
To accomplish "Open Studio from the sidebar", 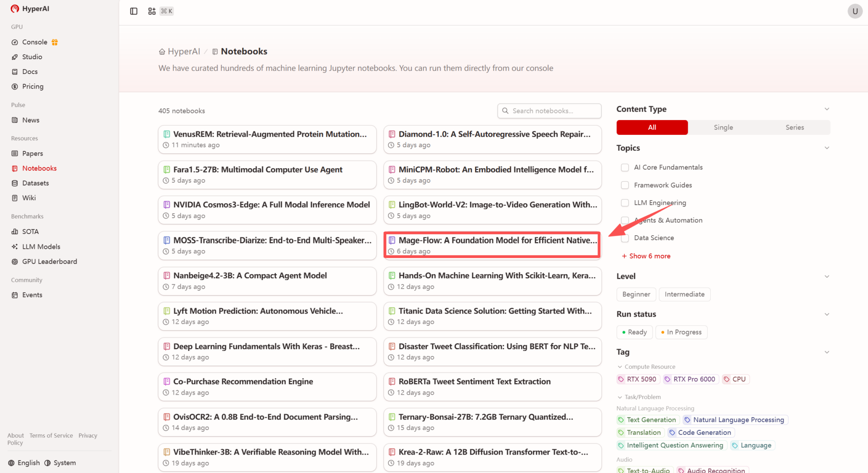I will click(x=32, y=57).
